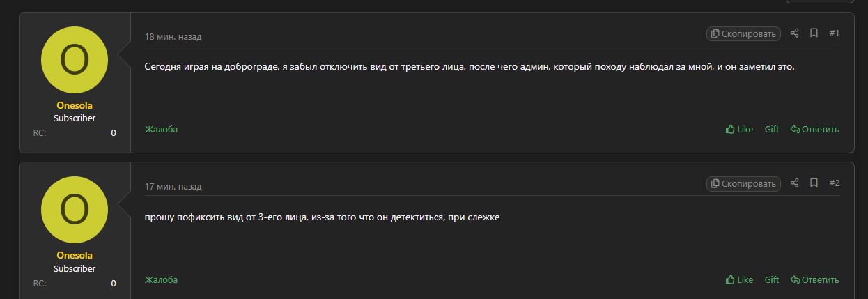Viewport: 868px width, 299px height.
Task: Reply to the first post via Ответить
Action: coord(814,129)
